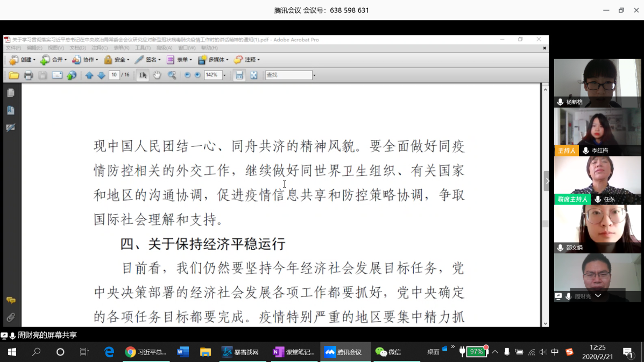Open the comments panel in left sidebar
Image resolution: width=644 pixels, height=362 pixels.
[11, 300]
